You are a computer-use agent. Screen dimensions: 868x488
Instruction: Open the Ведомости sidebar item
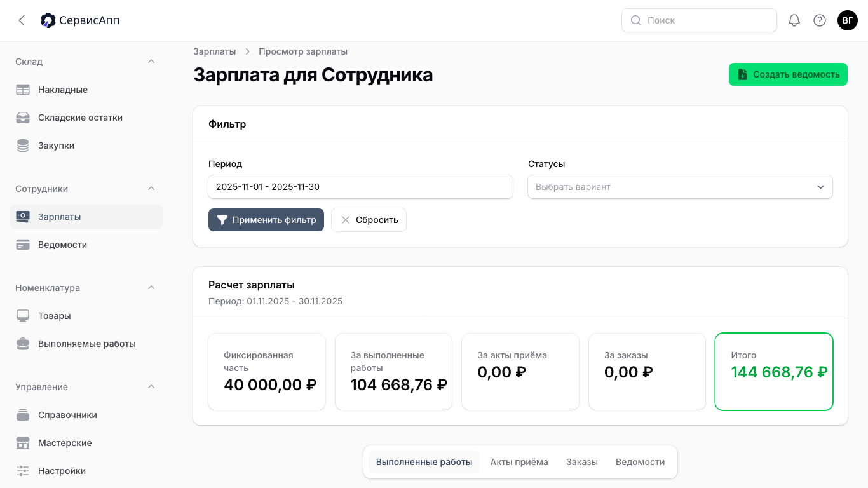pyautogui.click(x=62, y=244)
